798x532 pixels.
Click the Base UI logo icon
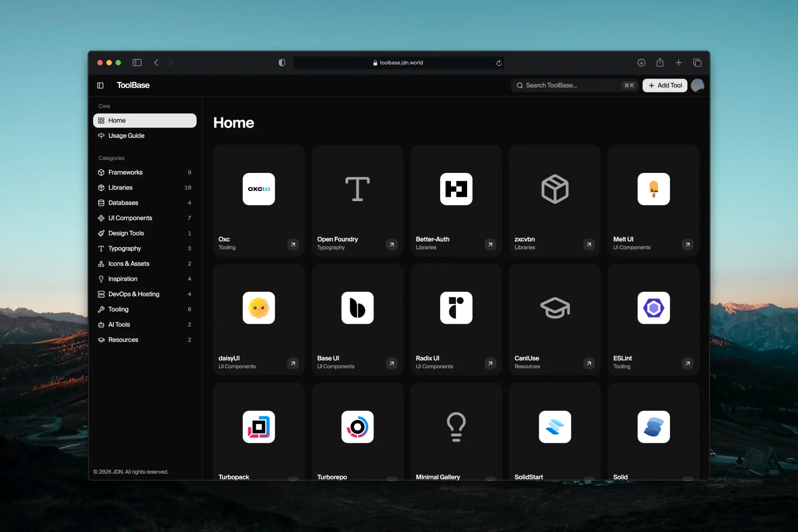(357, 308)
